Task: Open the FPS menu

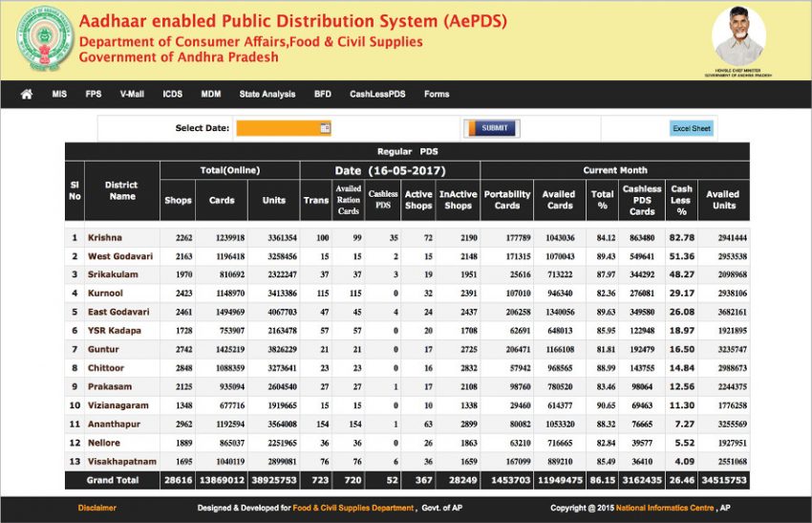Action: tap(94, 95)
